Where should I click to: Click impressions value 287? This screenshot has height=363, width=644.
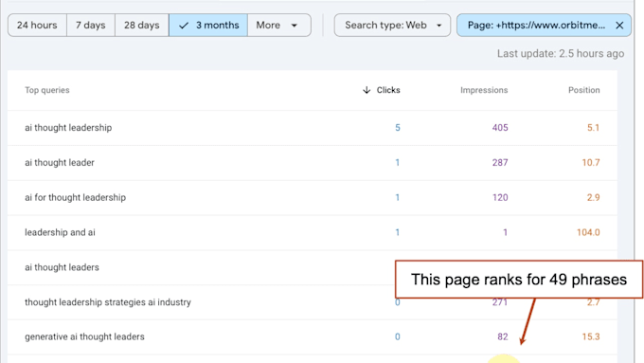(x=500, y=162)
